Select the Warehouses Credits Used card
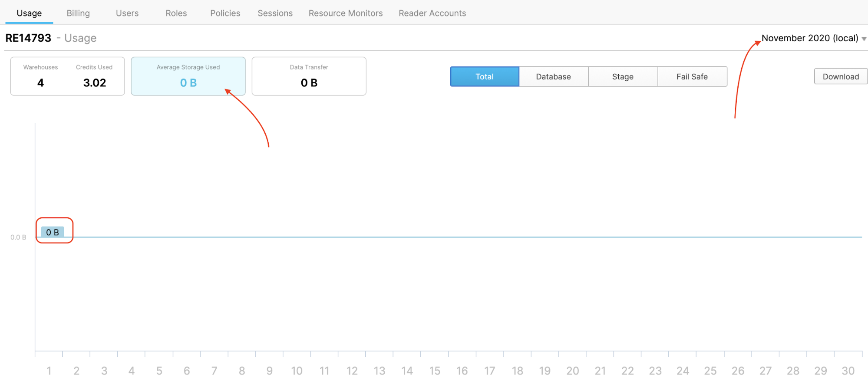This screenshot has width=868, height=381. [x=67, y=76]
